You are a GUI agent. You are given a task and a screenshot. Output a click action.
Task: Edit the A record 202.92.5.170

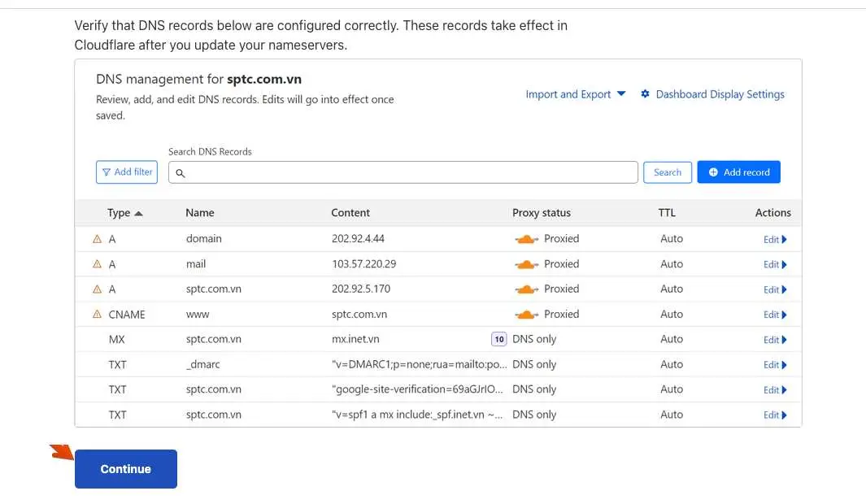coord(775,290)
